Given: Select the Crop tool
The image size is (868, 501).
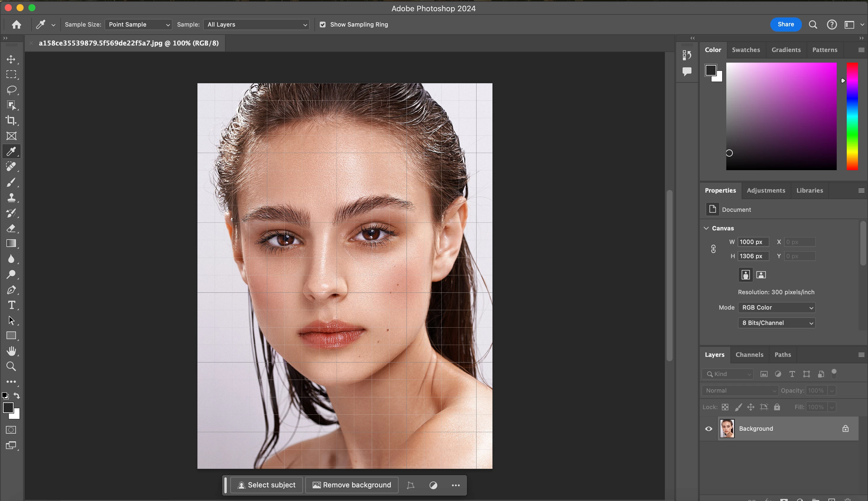Looking at the screenshot, I should click(11, 121).
